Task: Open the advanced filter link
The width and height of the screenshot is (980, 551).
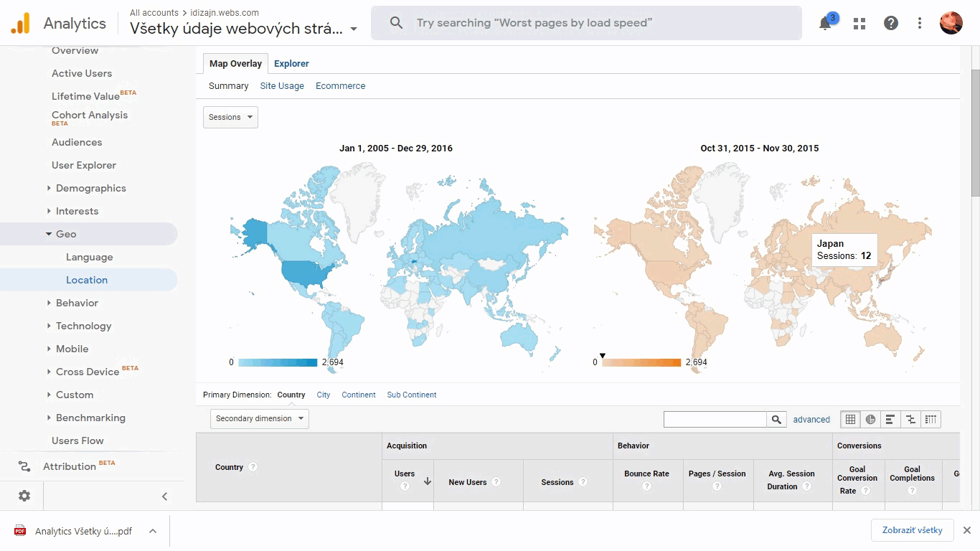Action: tap(811, 420)
